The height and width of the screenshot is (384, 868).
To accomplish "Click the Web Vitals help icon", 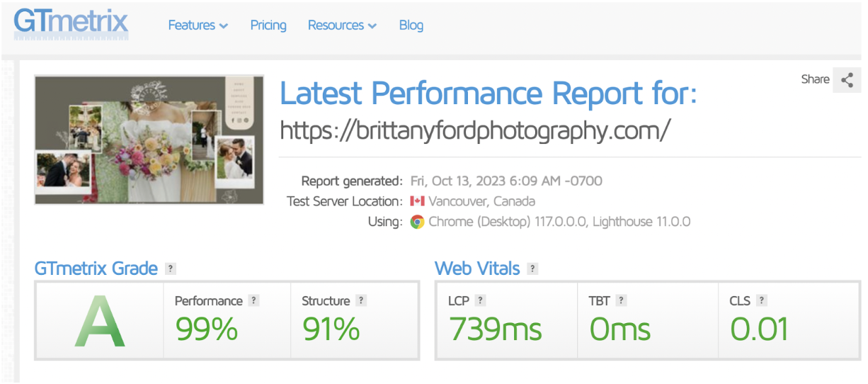I will pos(532,269).
